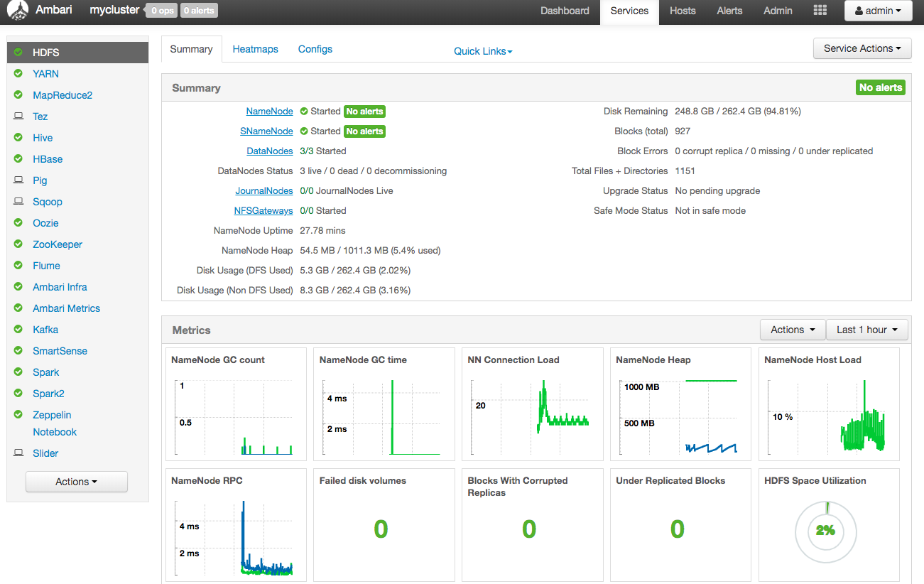Click green check icon beside Spark2

pyautogui.click(x=18, y=394)
